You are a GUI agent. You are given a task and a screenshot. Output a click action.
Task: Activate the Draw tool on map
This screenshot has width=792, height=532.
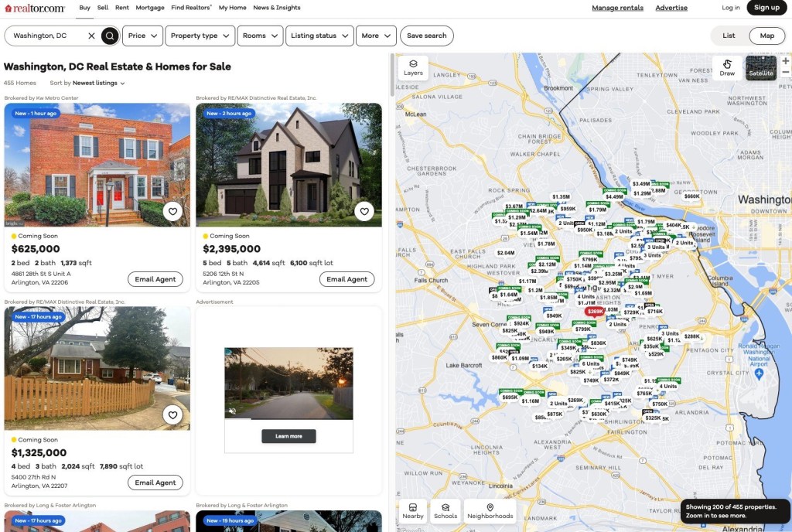(727, 68)
